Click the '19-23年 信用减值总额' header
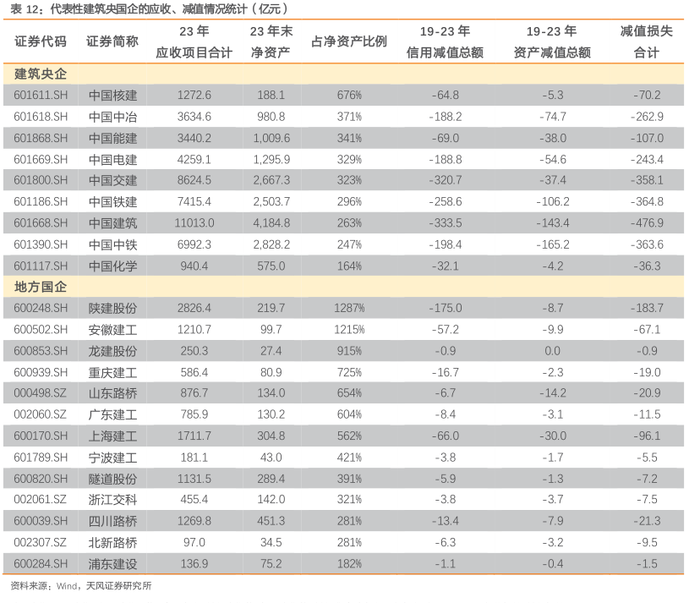Screen dimensions: 700x603 (x=445, y=41)
